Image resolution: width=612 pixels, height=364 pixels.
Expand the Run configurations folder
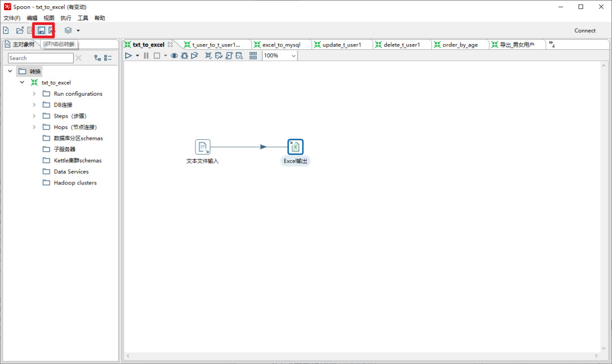point(34,93)
